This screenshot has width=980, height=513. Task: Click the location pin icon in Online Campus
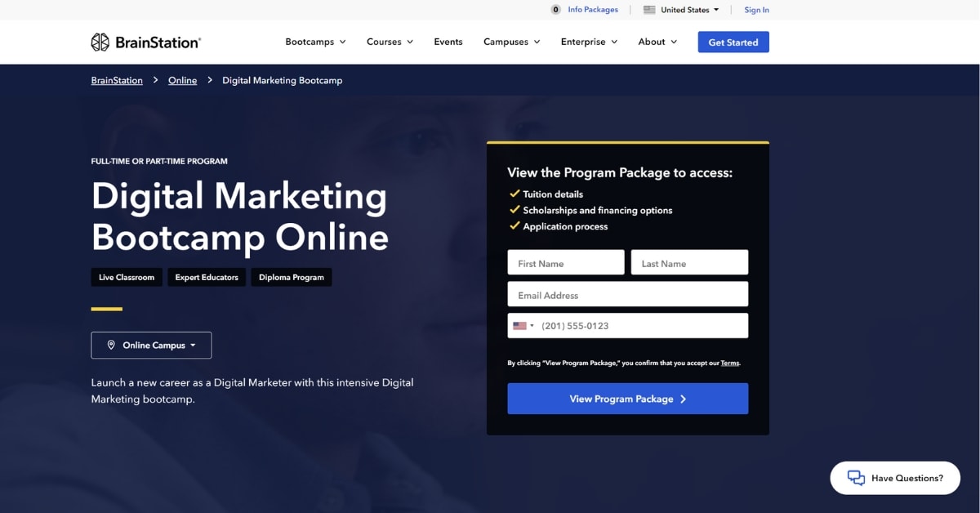[112, 346]
